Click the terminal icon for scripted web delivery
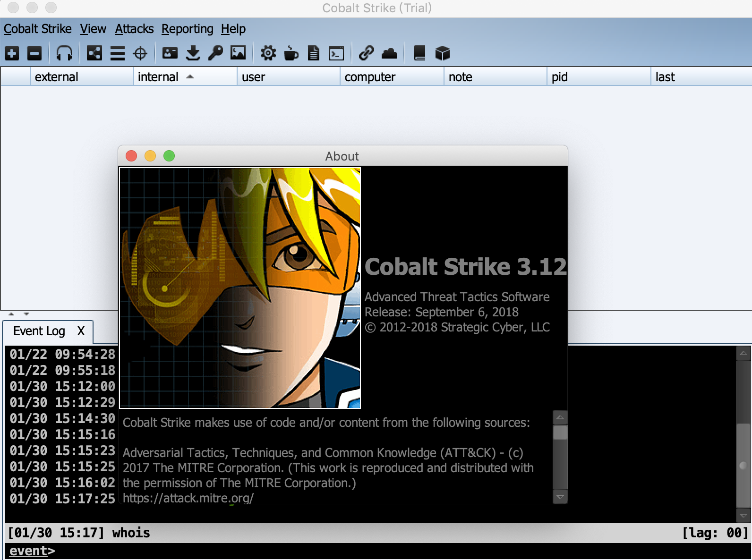The height and width of the screenshot is (560, 752). (336, 53)
